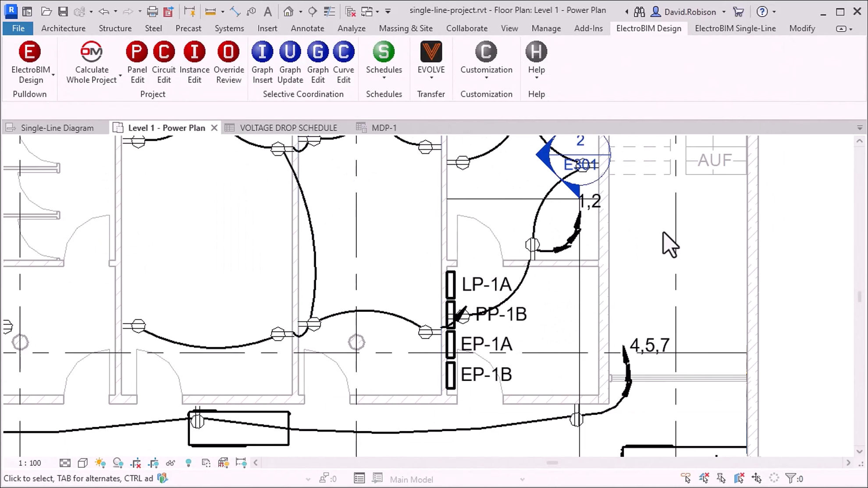Expand the Switch Windows dropdown arrow

[377, 11]
